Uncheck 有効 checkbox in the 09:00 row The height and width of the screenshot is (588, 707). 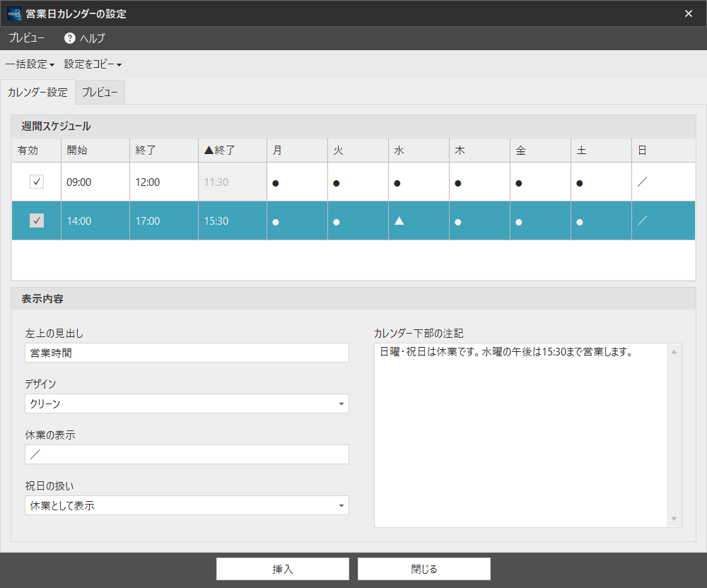(x=37, y=182)
